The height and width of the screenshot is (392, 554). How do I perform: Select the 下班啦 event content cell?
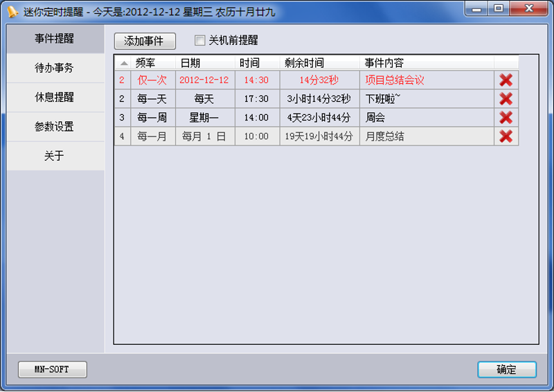point(427,99)
